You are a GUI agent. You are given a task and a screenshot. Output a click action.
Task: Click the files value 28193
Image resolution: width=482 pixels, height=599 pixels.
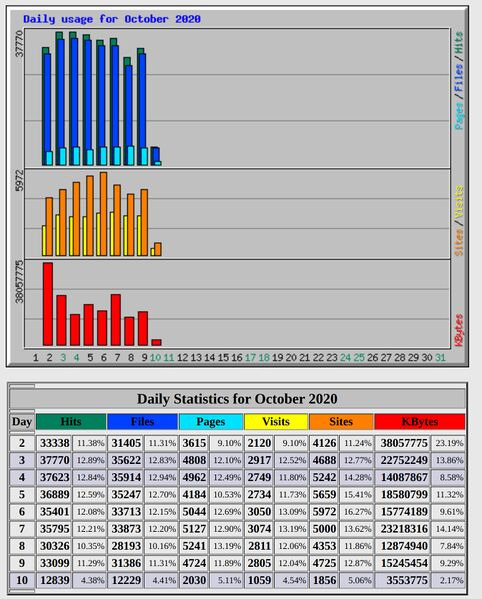(126, 546)
